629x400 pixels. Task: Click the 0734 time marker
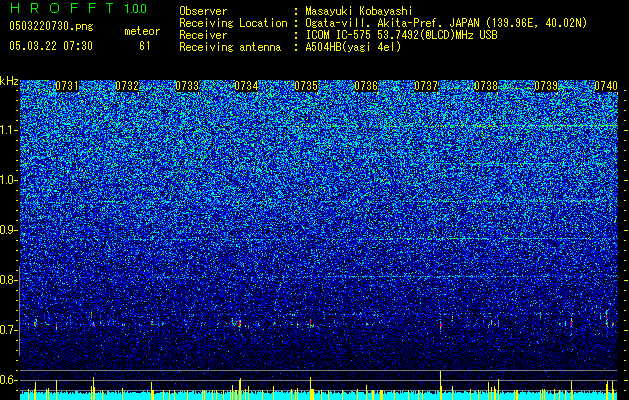point(246,86)
